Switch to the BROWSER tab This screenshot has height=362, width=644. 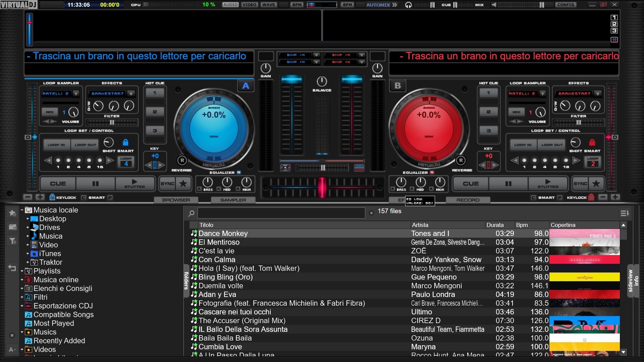point(176,200)
